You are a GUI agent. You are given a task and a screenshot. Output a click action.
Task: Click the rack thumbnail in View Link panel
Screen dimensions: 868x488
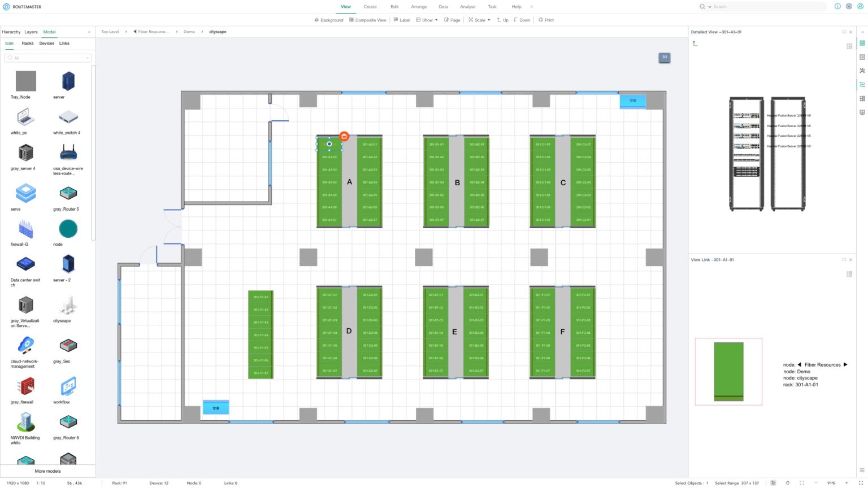pyautogui.click(x=728, y=371)
